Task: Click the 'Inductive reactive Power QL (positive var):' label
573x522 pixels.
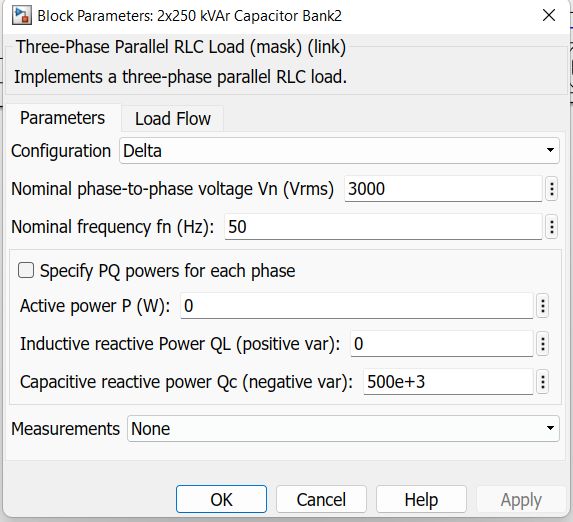Action: [x=180, y=344]
